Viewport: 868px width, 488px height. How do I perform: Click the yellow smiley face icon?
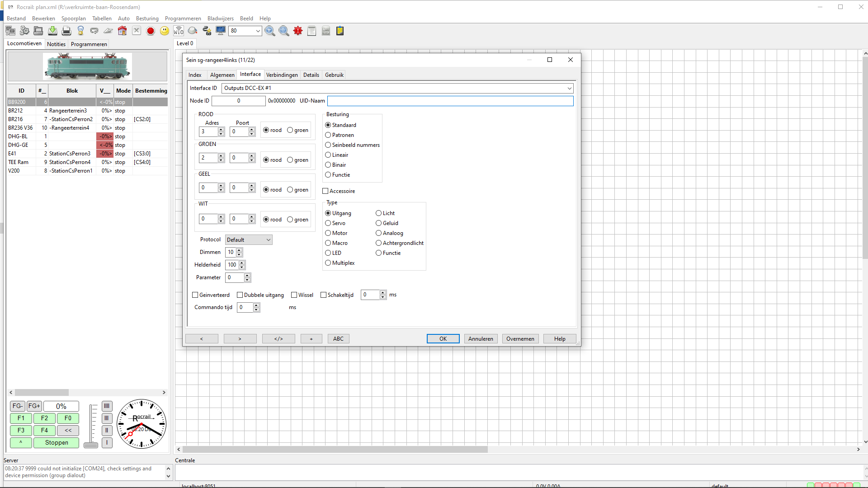tap(165, 31)
